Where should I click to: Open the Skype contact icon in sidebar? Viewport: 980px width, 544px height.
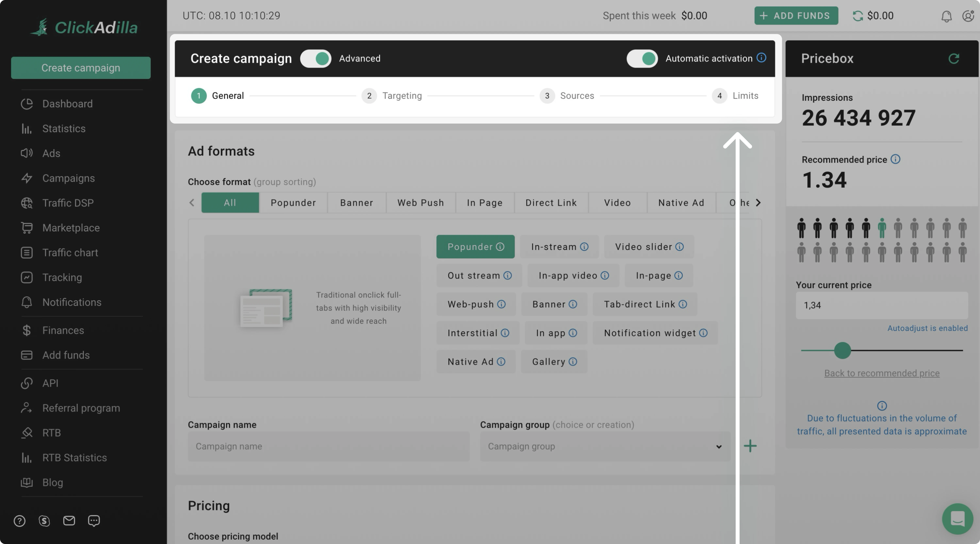[x=44, y=520]
